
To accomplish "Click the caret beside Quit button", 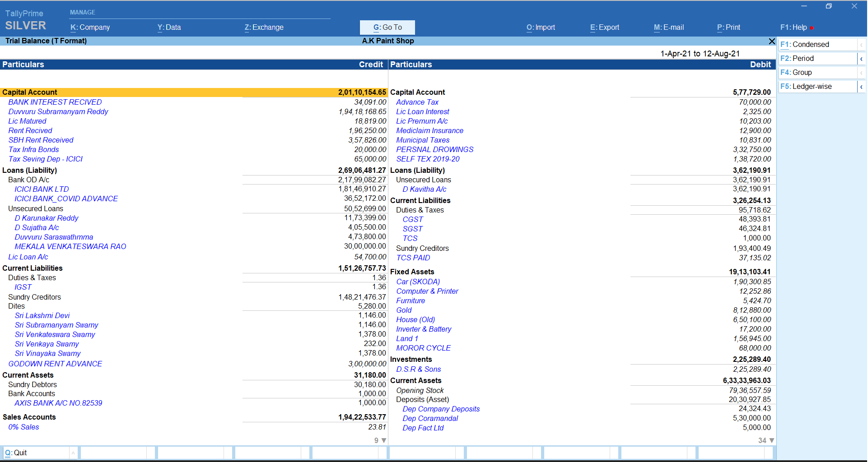I will pos(73,453).
